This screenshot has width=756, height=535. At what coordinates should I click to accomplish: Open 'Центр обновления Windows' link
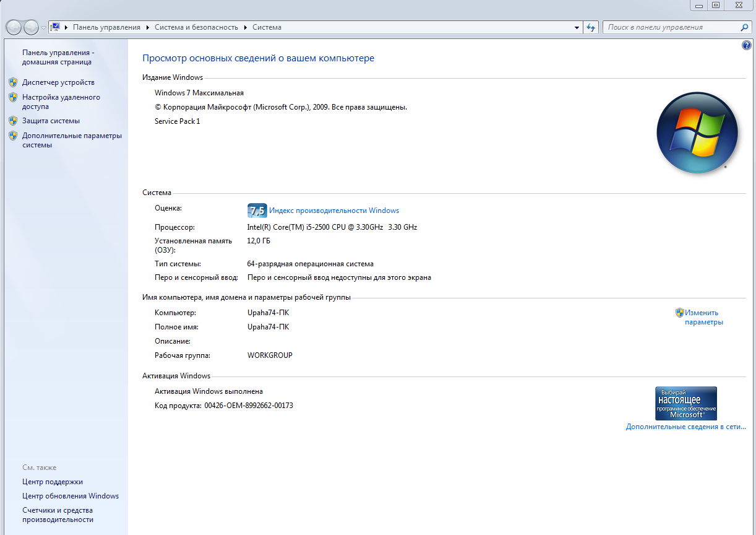point(71,496)
